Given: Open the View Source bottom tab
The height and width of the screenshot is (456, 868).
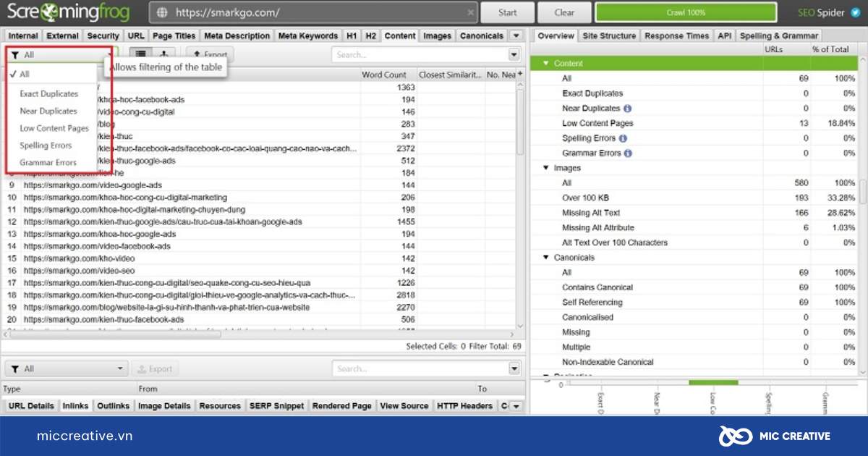Looking at the screenshot, I should [404, 406].
